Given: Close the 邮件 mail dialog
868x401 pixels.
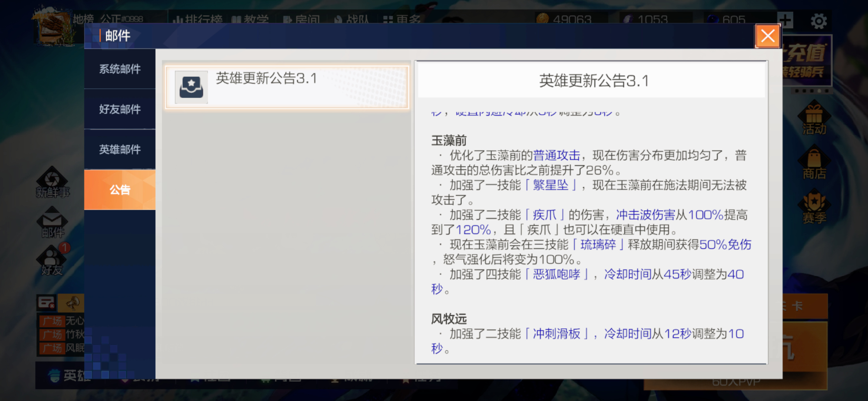Looking at the screenshot, I should (x=767, y=36).
